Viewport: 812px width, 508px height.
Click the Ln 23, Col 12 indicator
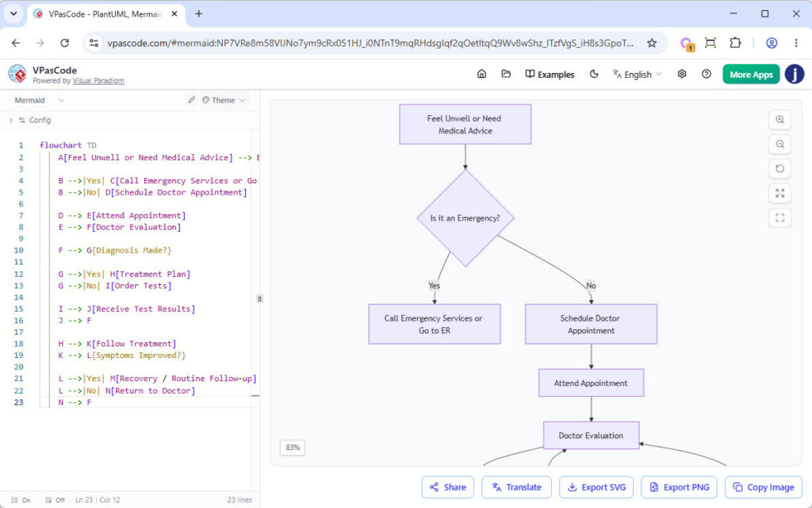click(x=98, y=500)
